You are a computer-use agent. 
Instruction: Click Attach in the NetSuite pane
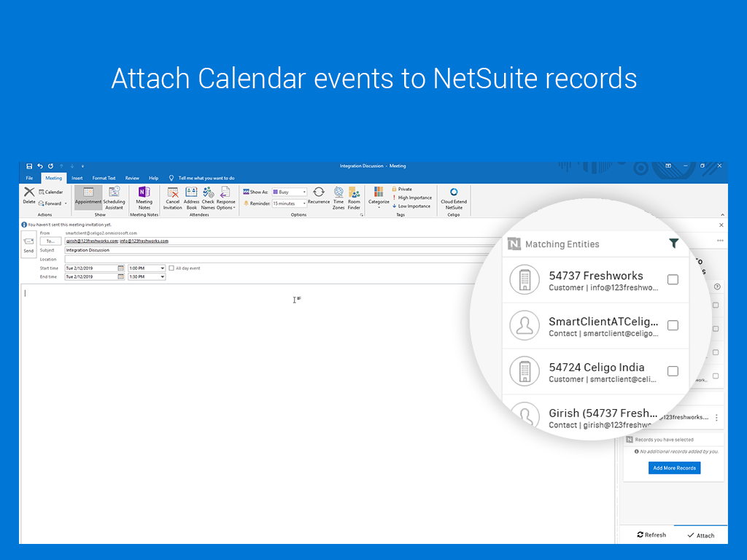pyautogui.click(x=701, y=535)
